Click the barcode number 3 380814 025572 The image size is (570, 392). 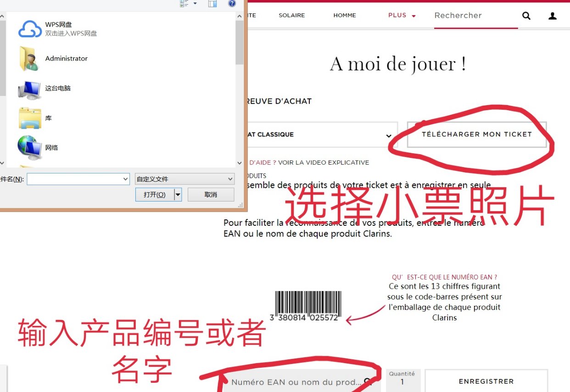[305, 317]
